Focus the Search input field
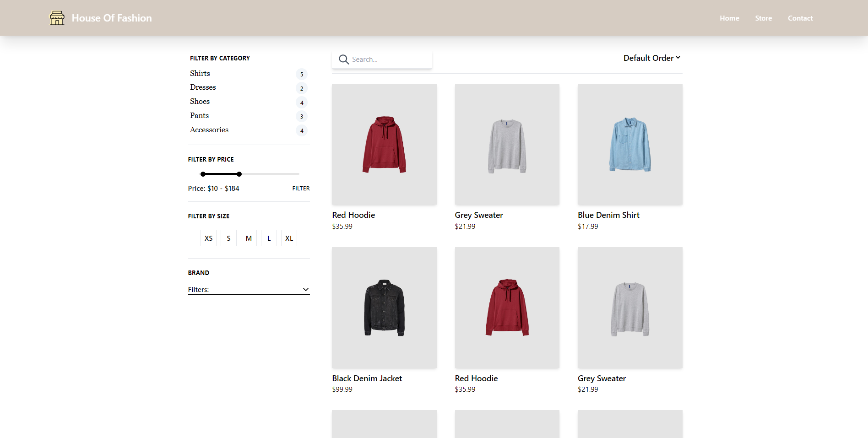Screen dimensions: 868x438 (x=382, y=59)
